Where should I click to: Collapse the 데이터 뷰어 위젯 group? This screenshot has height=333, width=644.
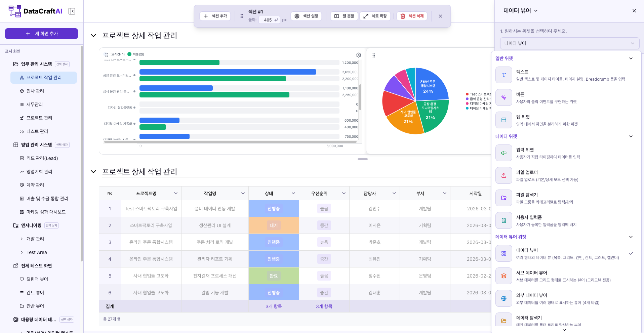click(x=631, y=237)
